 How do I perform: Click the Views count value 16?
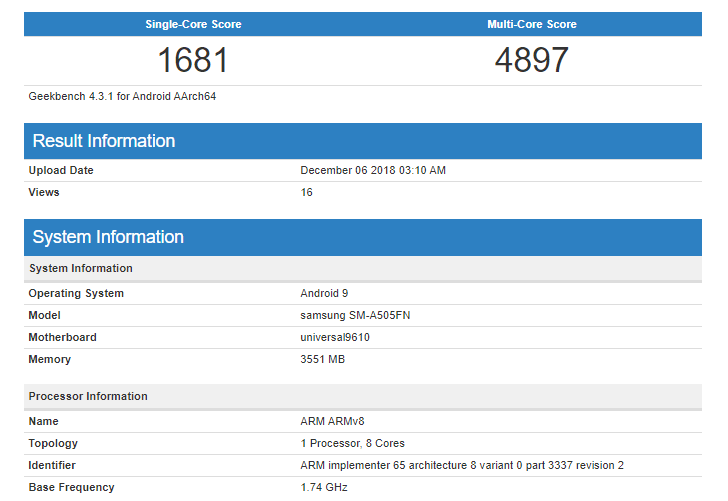pyautogui.click(x=307, y=192)
